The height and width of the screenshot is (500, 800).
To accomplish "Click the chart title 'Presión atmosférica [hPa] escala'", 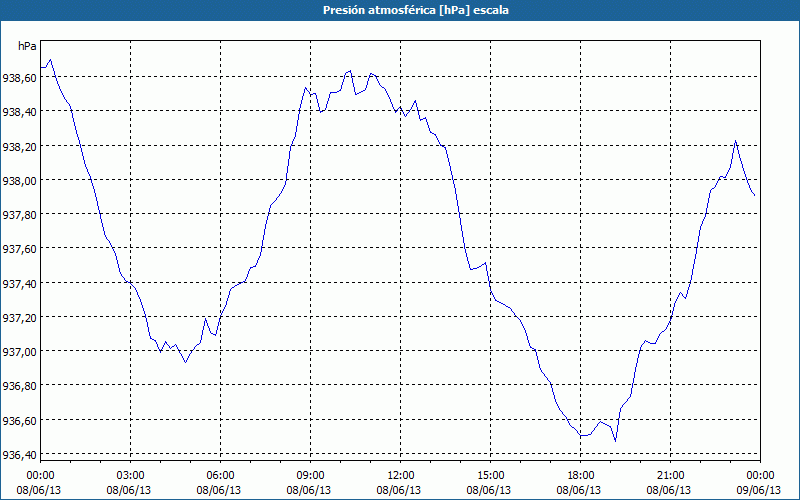I will (415, 10).
